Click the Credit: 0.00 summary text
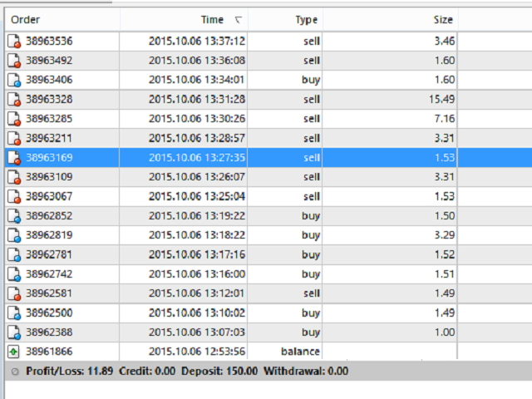 (147, 372)
